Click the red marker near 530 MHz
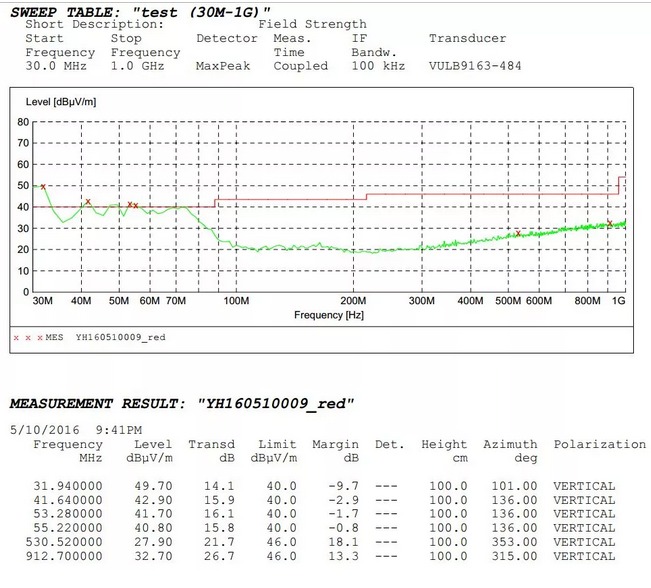 [518, 233]
